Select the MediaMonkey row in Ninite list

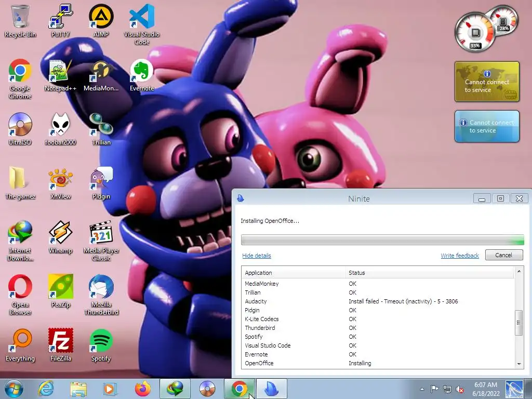click(378, 284)
